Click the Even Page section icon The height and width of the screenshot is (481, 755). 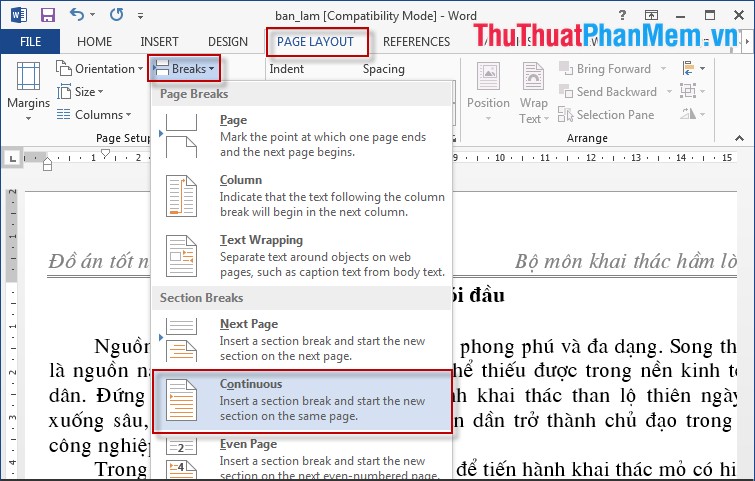coord(181,458)
